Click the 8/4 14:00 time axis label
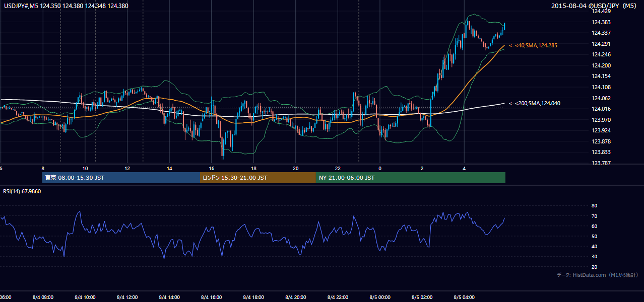 [169, 297]
